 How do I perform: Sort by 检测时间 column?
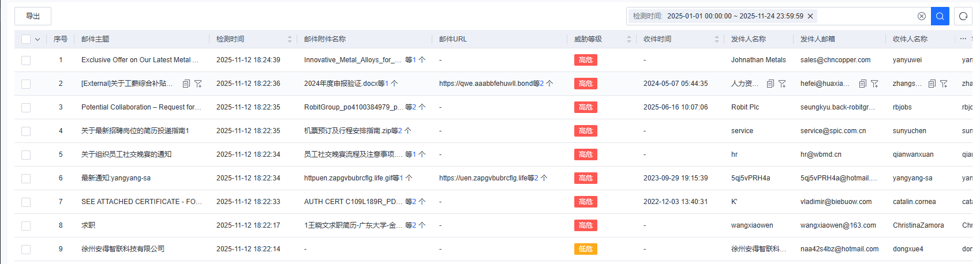tap(289, 39)
